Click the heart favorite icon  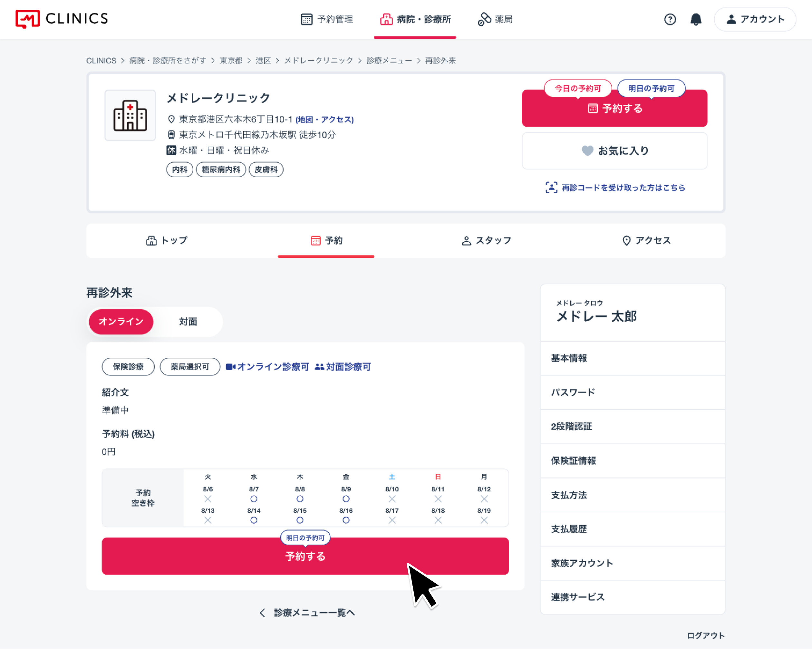click(x=587, y=151)
